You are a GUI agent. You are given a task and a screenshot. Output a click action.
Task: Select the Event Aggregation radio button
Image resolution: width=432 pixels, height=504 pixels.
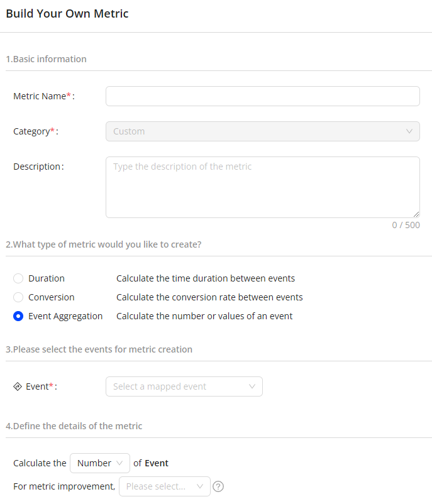click(18, 316)
